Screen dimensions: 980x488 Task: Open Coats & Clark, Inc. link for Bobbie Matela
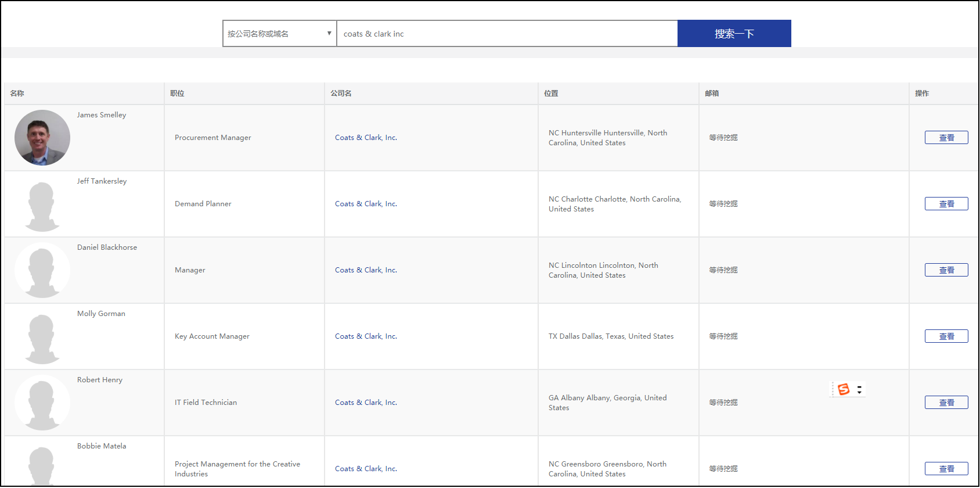(x=366, y=469)
